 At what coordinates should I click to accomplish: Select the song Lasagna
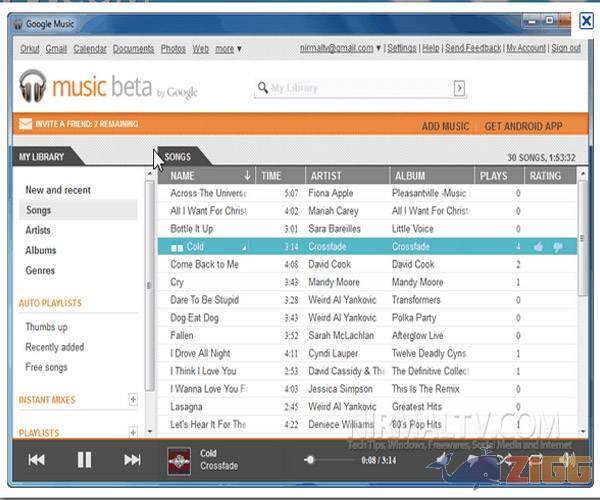point(367,406)
